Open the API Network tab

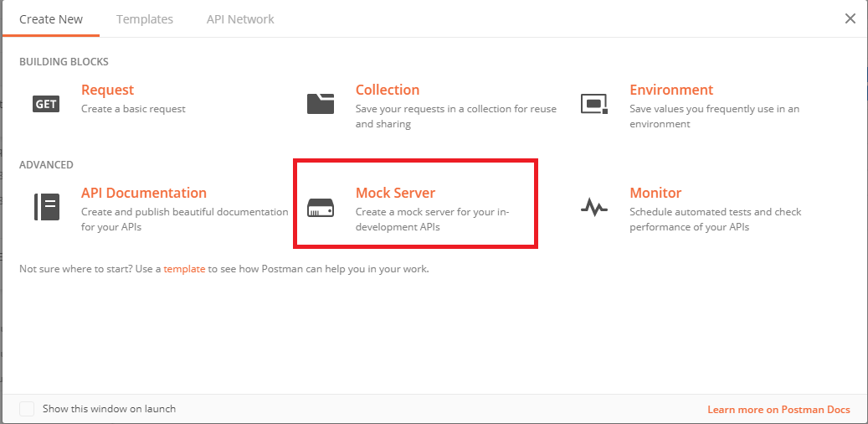click(240, 18)
